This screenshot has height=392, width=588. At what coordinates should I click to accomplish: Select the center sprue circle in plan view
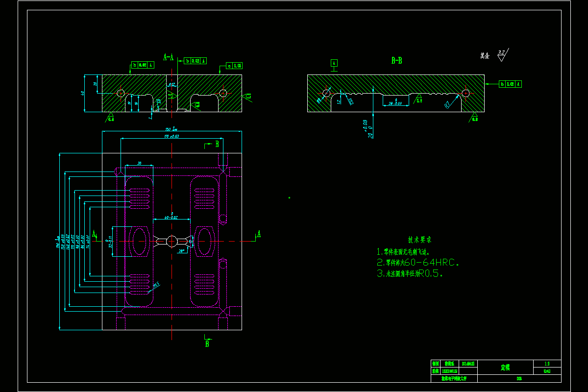[x=171, y=241]
